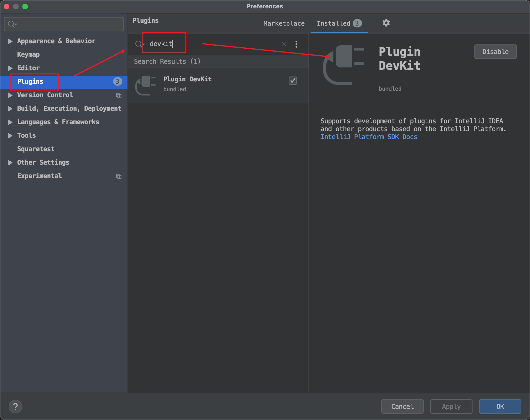
Task: Expand the Version Control node arrow
Action: pyautogui.click(x=10, y=95)
